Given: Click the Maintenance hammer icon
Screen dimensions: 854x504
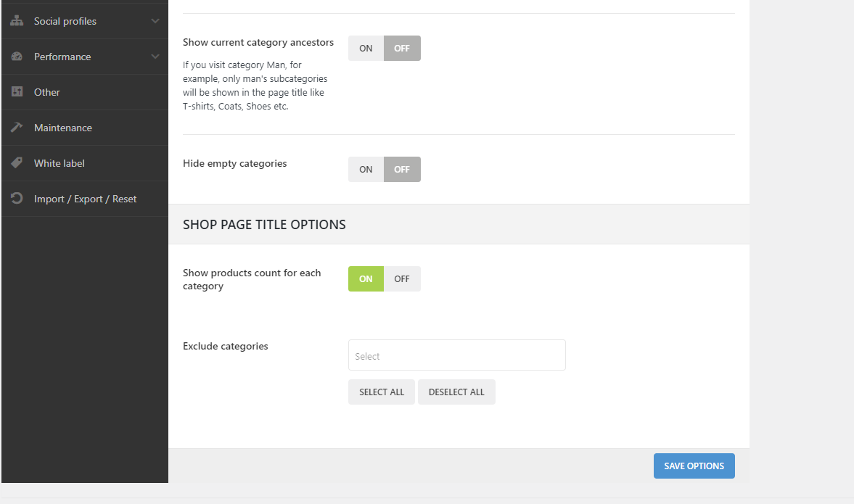Looking at the screenshot, I should click(x=17, y=127).
